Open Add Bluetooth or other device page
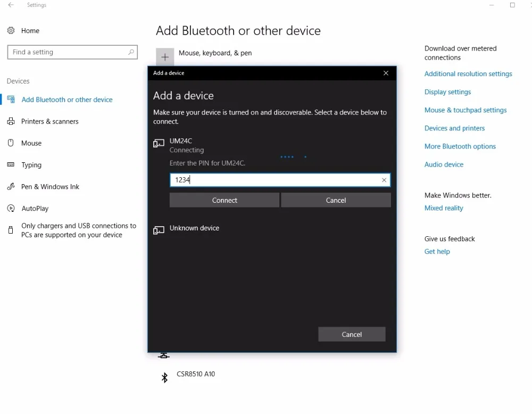 coord(66,100)
